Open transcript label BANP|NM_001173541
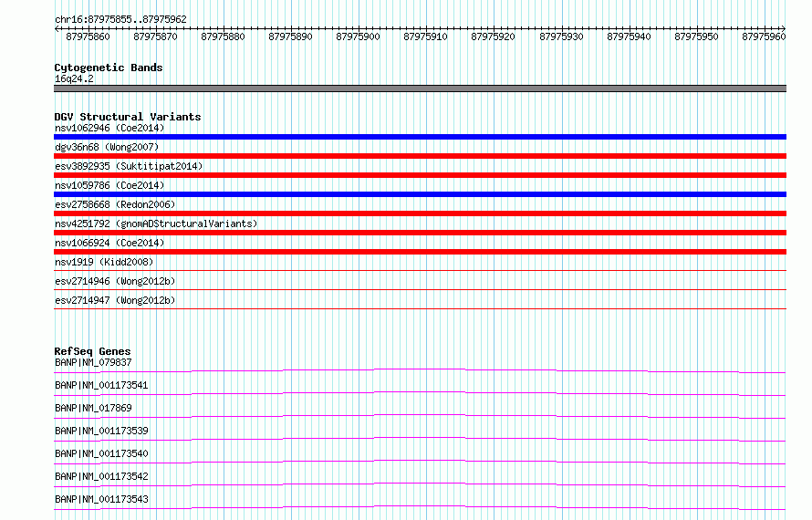This screenshot has width=812, height=520. [x=101, y=385]
